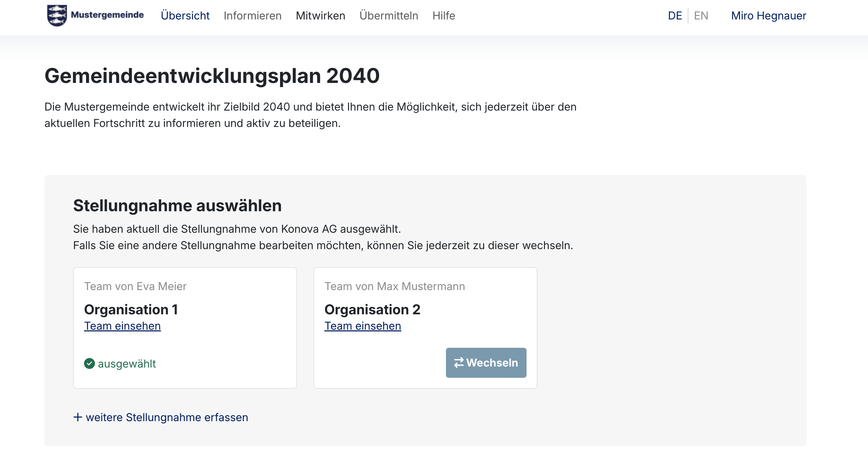Select the Organisation 2 card heading

[x=372, y=310]
